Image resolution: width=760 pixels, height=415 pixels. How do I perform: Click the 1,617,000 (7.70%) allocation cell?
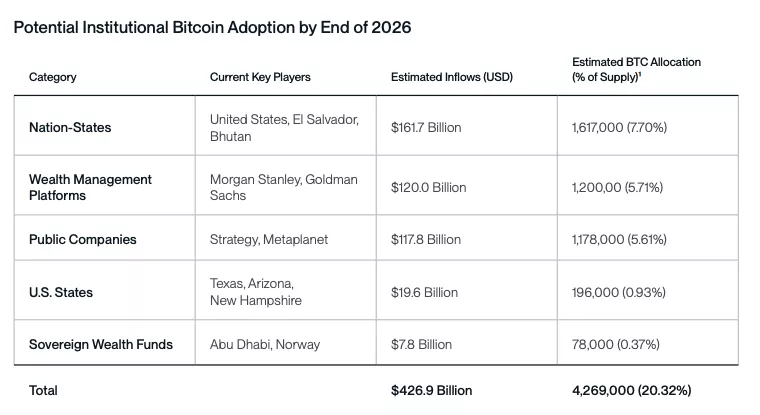619,127
